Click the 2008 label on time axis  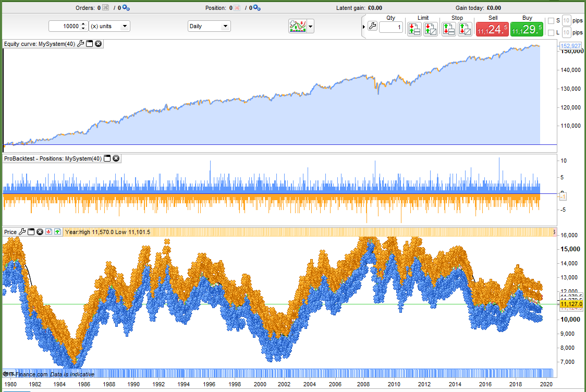(363, 384)
